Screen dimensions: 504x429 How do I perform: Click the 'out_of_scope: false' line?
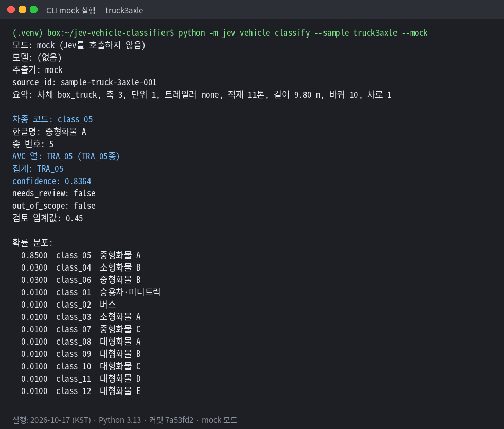[53, 205]
